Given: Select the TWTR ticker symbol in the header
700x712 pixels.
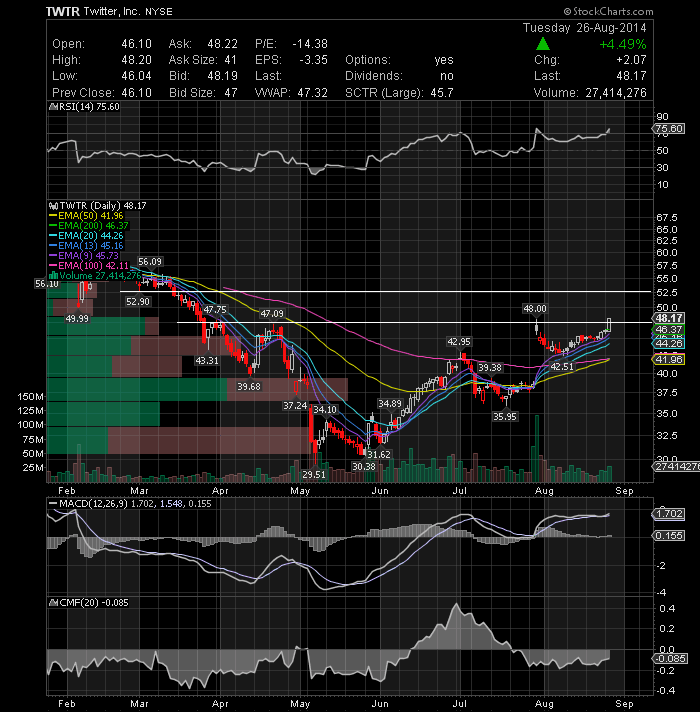Looking at the screenshot, I should tap(63, 11).
